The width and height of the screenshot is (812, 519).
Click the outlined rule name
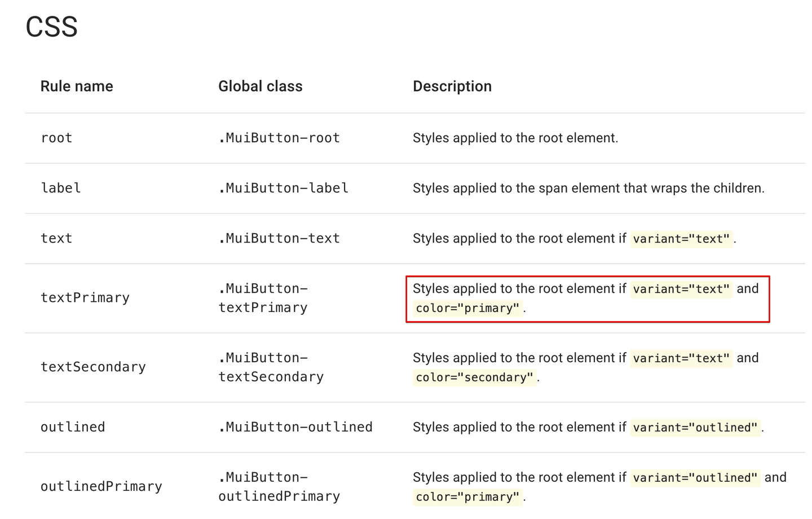click(73, 428)
